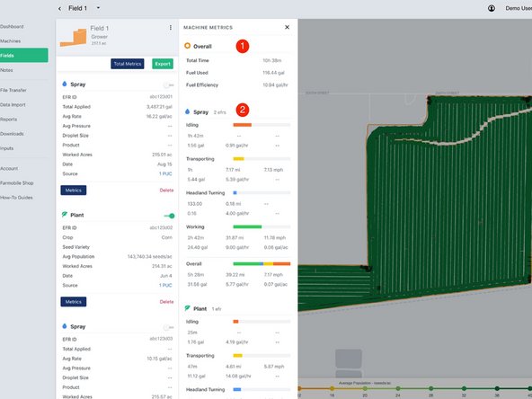Click the orange Field 1 shape thumbnail
Screen dimensions: 532x399
74,38
